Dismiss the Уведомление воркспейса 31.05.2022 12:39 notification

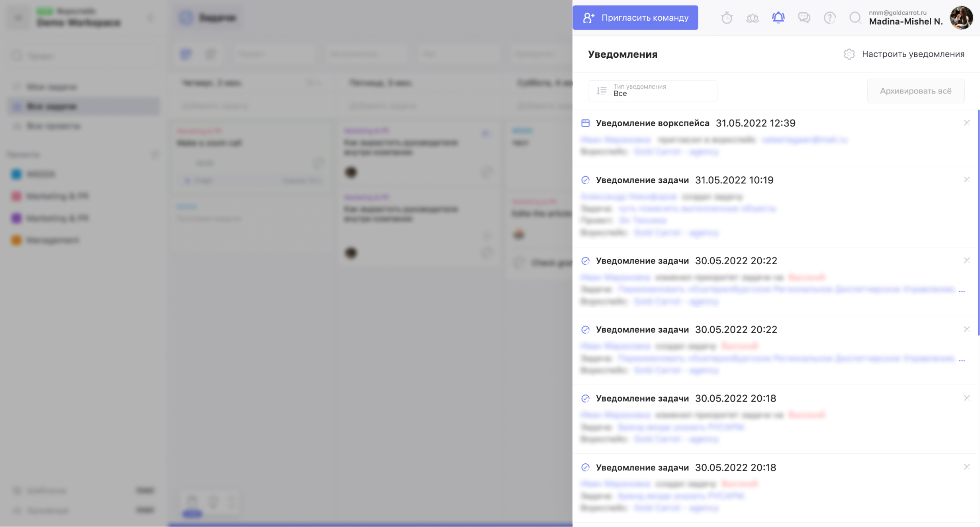[x=966, y=123]
